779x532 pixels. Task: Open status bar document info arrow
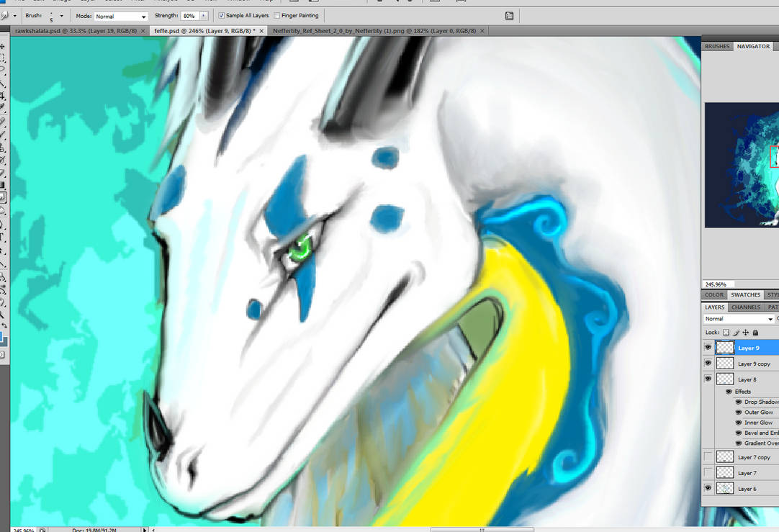(145, 530)
